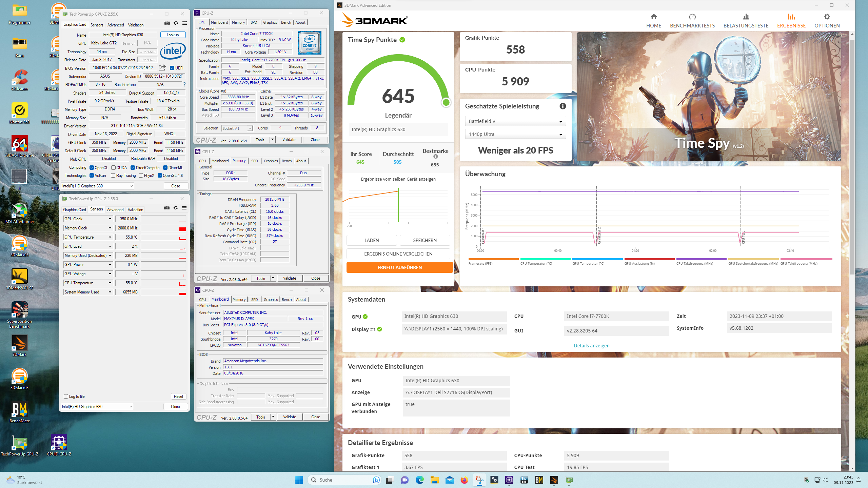Open Socket #1 selection dropdown in CPU-Z
Viewport: 868px width, 488px height.
coord(237,128)
